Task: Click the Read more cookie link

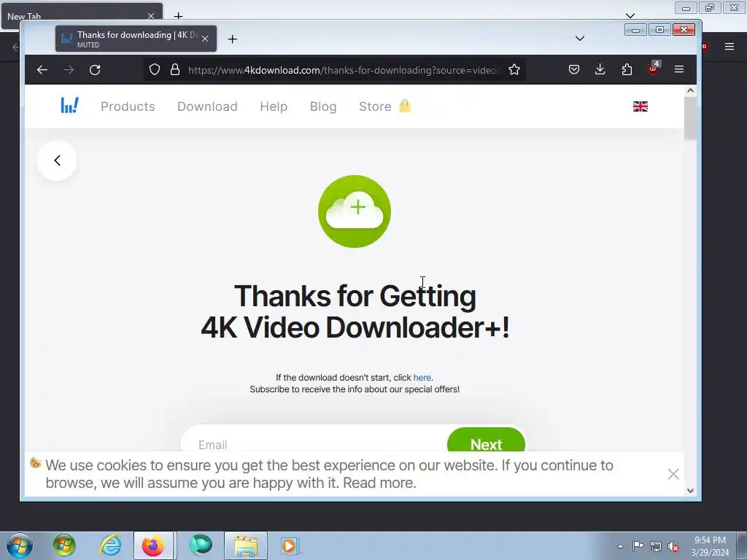Action: click(x=379, y=483)
